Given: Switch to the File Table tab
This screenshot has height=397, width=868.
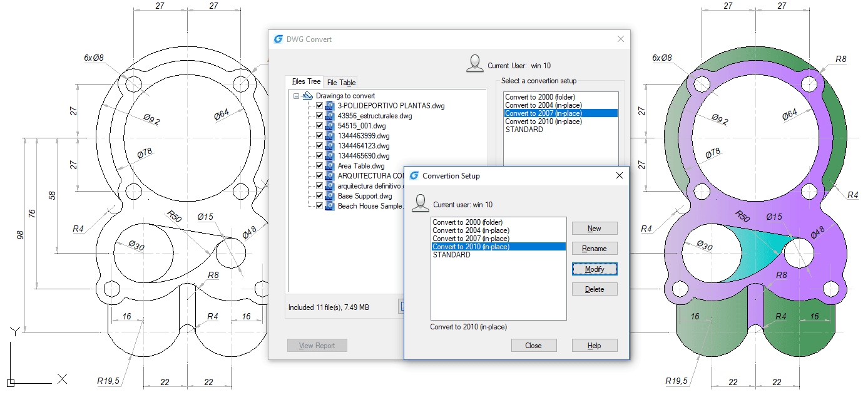Looking at the screenshot, I should click(341, 83).
